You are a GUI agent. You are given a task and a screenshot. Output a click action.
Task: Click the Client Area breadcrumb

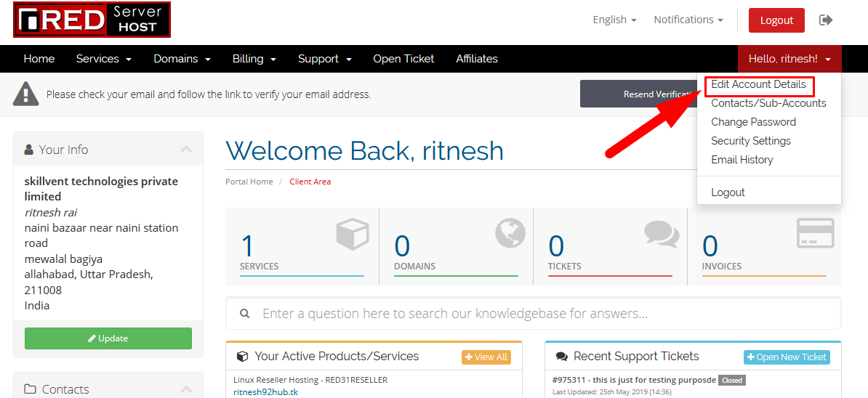(310, 182)
